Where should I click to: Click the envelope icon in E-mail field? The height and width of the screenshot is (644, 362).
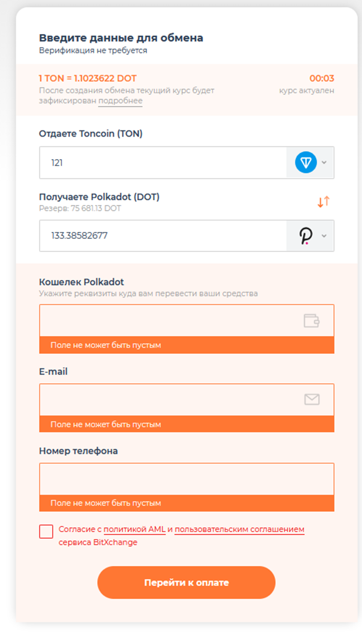[x=312, y=399]
